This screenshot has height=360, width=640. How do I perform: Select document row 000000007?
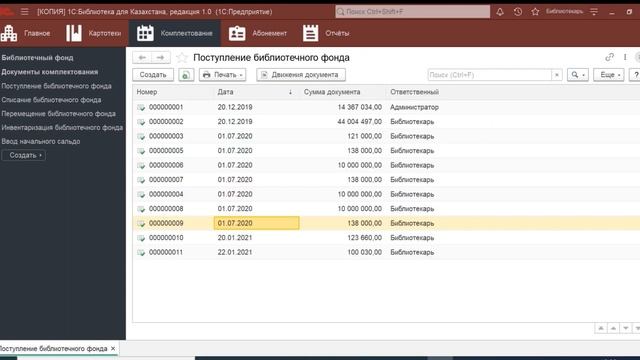(x=386, y=180)
